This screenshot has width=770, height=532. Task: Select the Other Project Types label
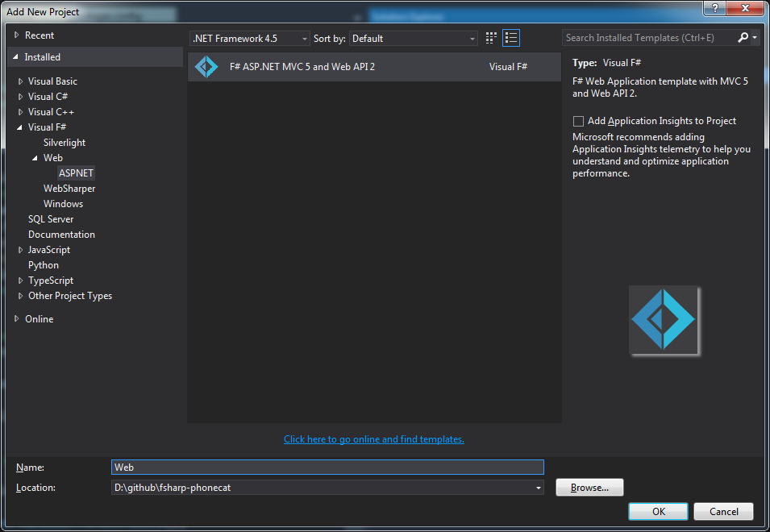point(69,296)
